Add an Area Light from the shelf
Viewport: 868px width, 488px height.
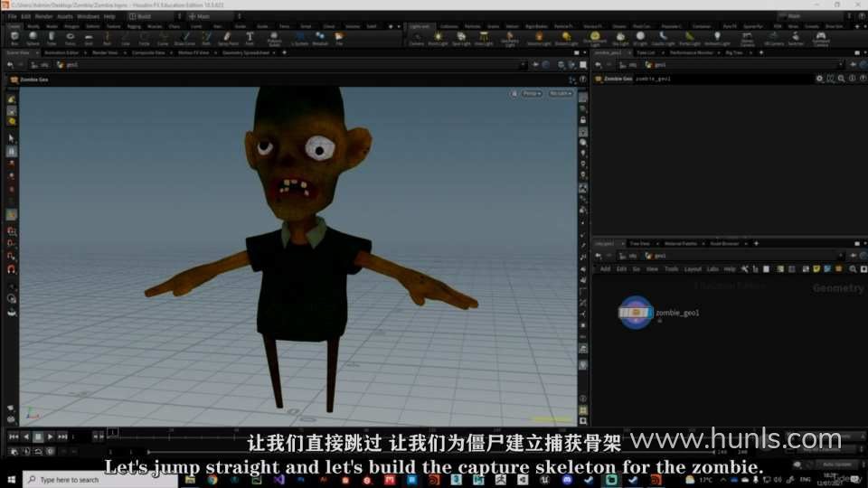(x=484, y=38)
